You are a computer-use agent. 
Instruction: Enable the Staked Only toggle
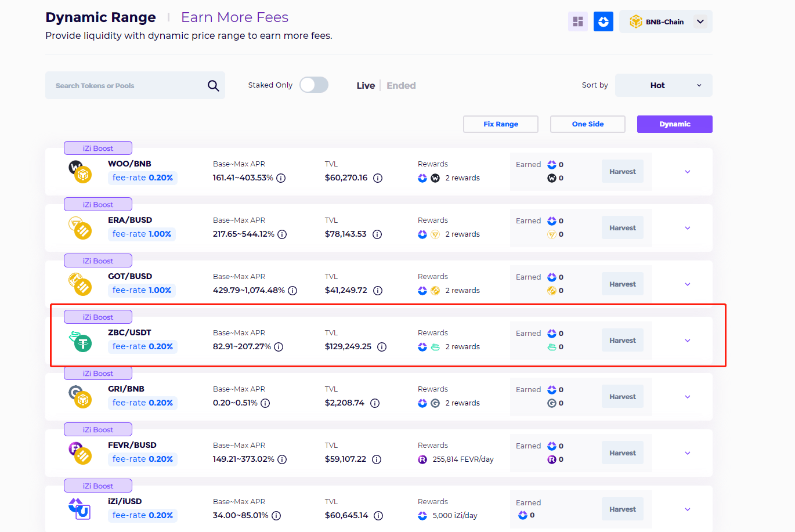(x=314, y=85)
